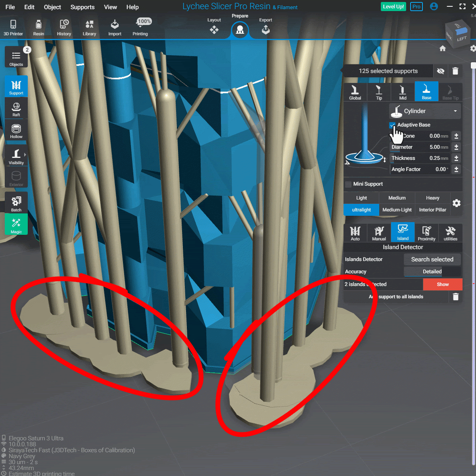
Task: Hide the selected supports with eye icon
Action: [440, 71]
